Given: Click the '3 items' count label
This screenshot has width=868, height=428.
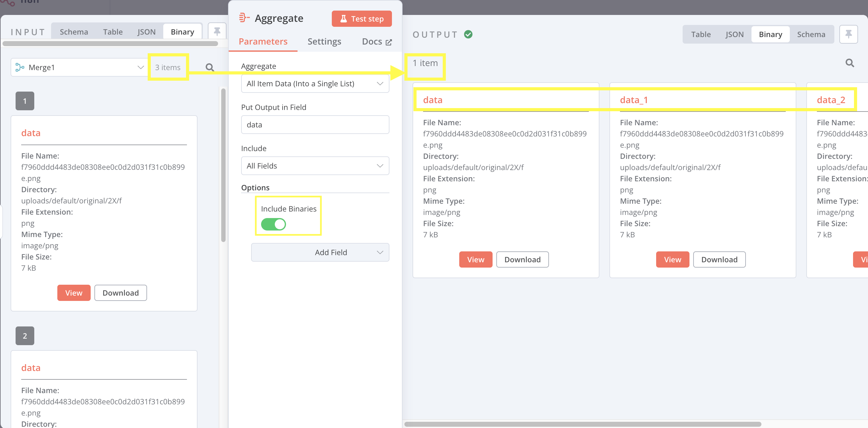Looking at the screenshot, I should pyautogui.click(x=168, y=67).
